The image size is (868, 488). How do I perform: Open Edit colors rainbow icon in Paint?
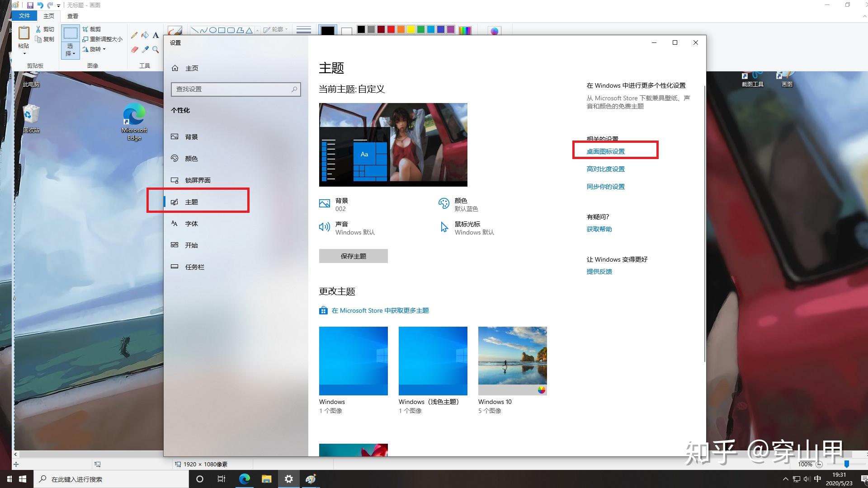coord(465,31)
